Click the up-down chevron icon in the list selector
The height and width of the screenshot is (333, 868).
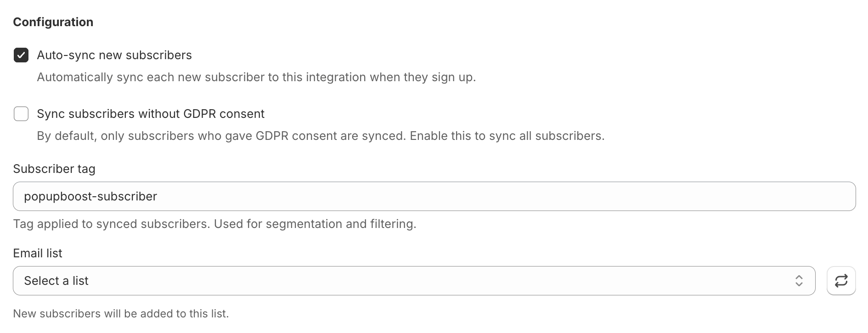pos(799,281)
